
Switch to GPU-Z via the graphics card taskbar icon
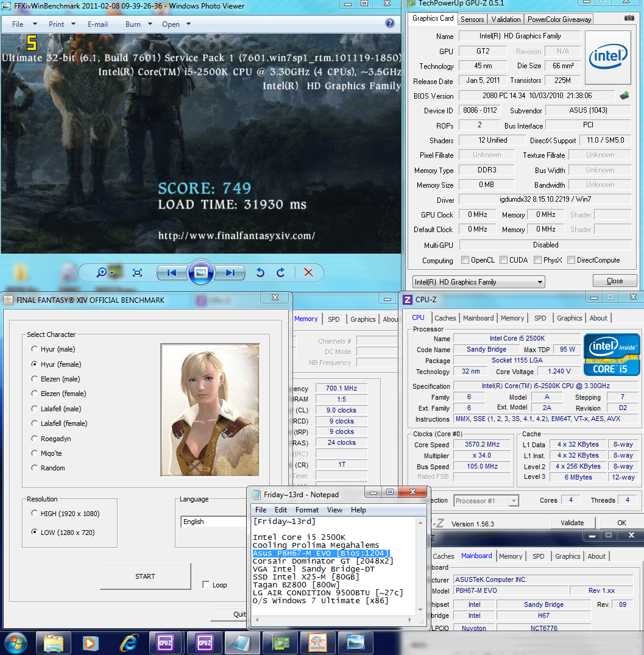pyautogui.click(x=280, y=643)
